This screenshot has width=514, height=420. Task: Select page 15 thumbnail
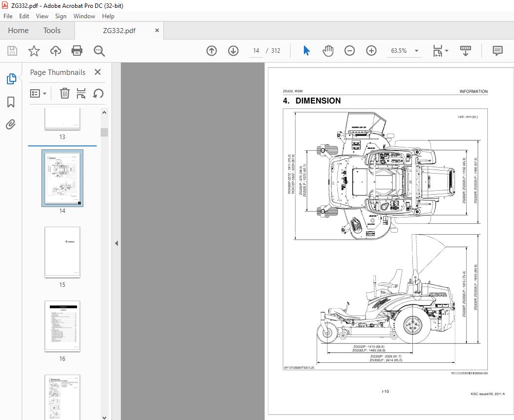point(62,252)
